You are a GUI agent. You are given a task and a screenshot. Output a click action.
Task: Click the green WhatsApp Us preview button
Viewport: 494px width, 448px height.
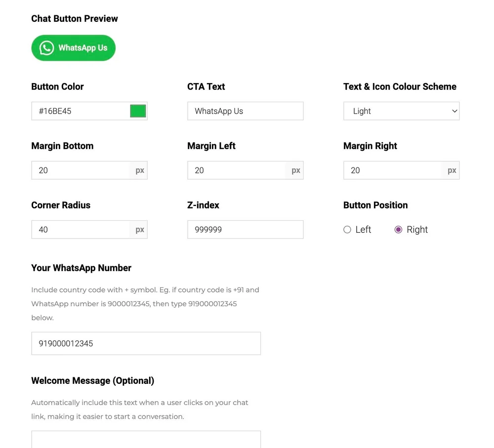click(x=73, y=47)
